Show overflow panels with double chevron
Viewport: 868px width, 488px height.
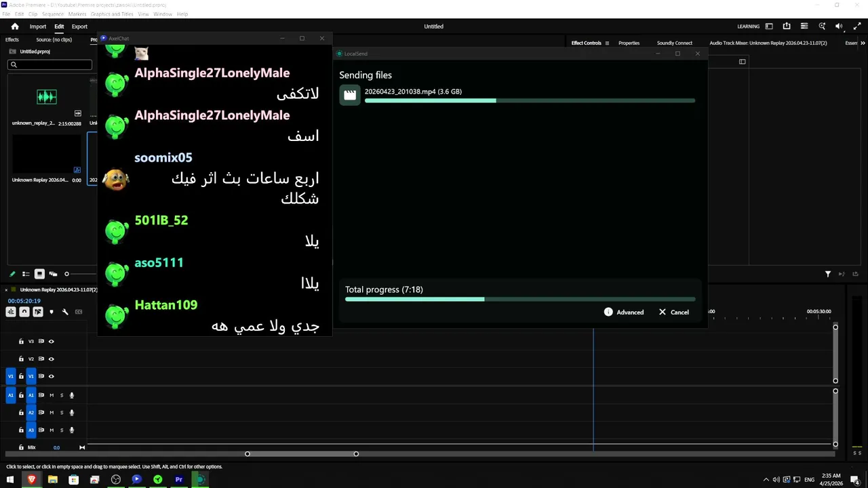pyautogui.click(x=863, y=43)
